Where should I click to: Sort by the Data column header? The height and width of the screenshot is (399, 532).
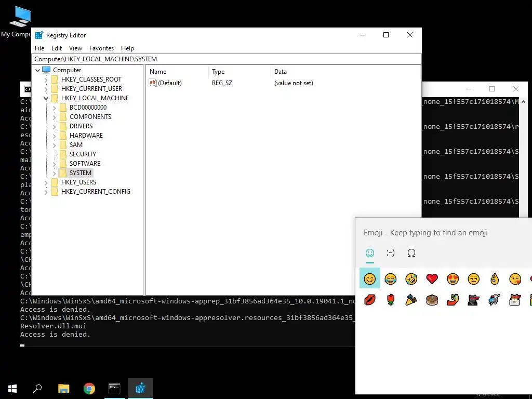345,72
